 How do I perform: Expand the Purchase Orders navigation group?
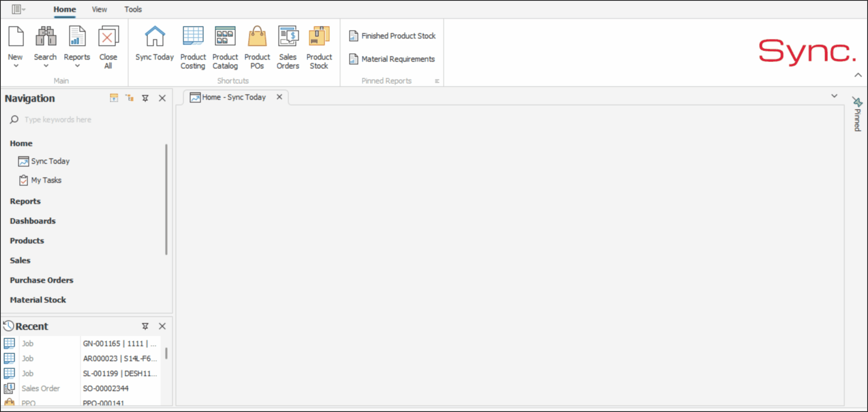click(41, 280)
